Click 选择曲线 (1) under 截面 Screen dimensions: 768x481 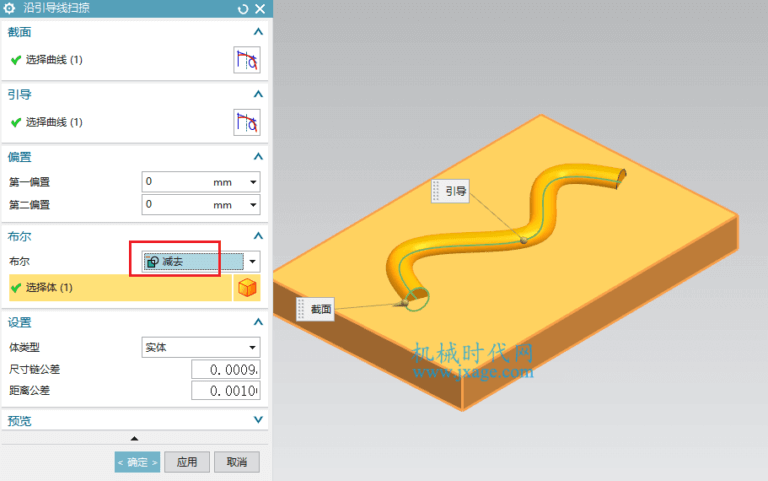[54, 60]
